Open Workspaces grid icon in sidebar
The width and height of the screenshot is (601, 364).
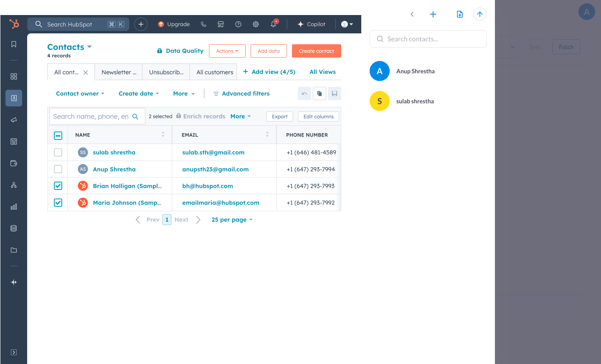click(x=14, y=76)
